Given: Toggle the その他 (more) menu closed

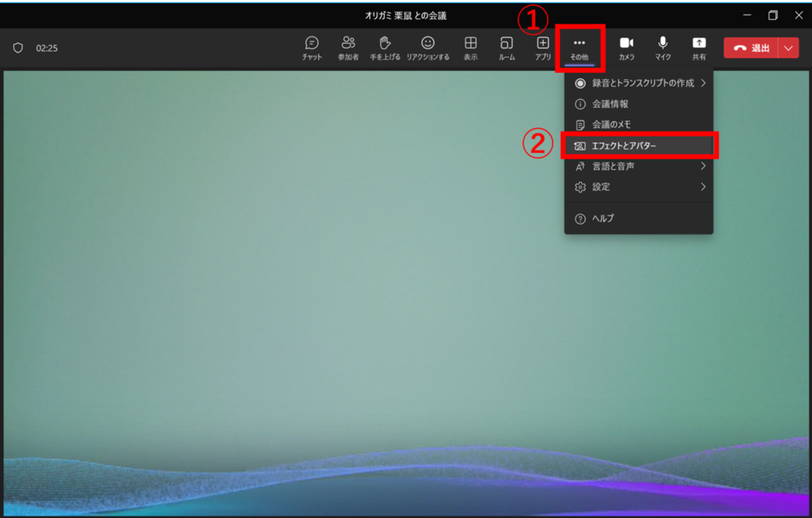Looking at the screenshot, I should 580,47.
